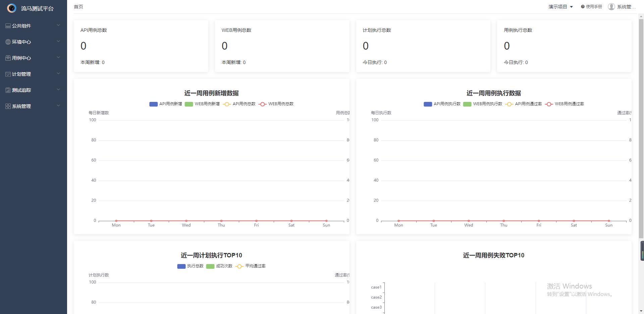Viewport: 644px width, 314px height.
Task: Click 今日执行: 0 in 计划执行总数 card
Action: (375, 62)
